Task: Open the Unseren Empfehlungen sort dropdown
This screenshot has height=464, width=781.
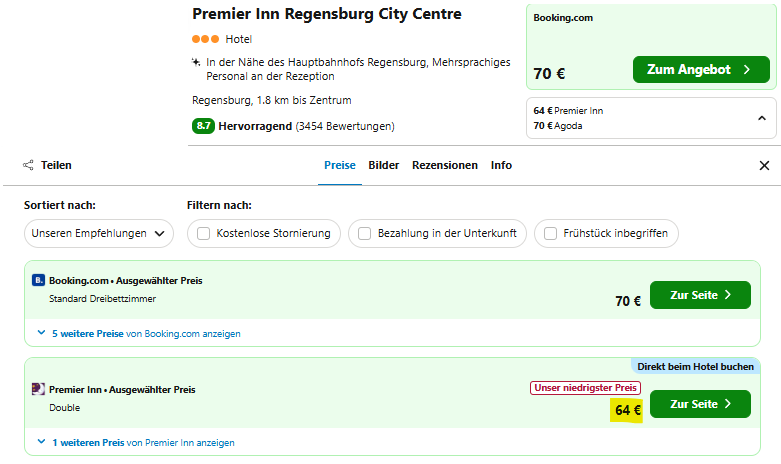Action: pos(98,234)
